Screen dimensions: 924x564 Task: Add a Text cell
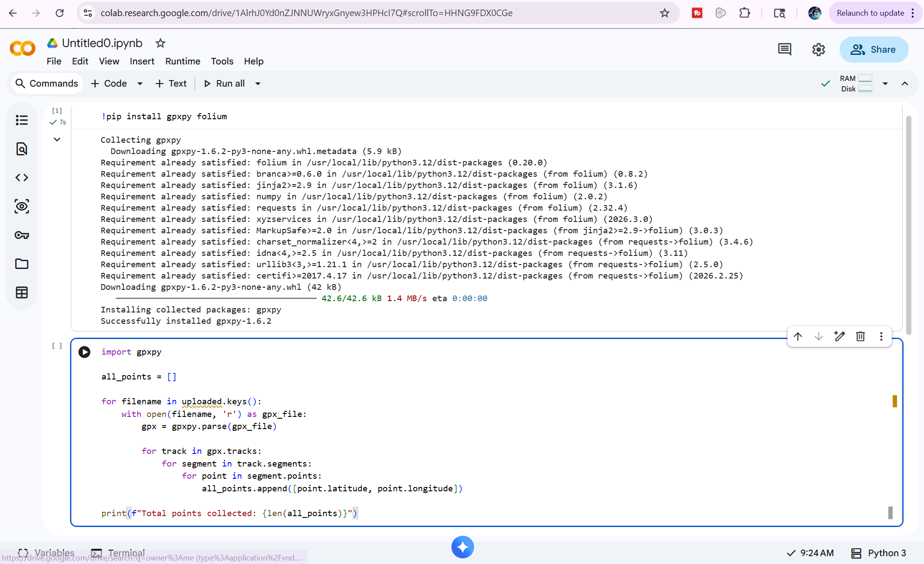[x=171, y=84]
